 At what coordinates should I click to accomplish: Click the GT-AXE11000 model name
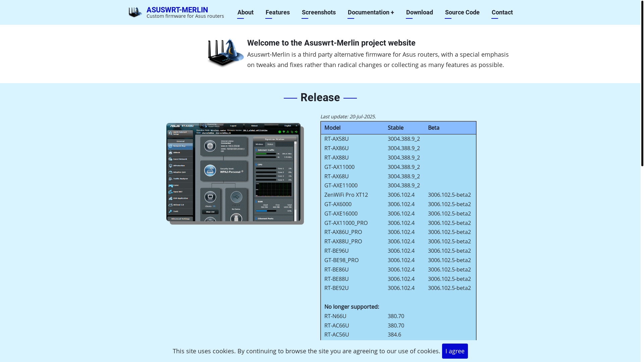[x=341, y=185]
